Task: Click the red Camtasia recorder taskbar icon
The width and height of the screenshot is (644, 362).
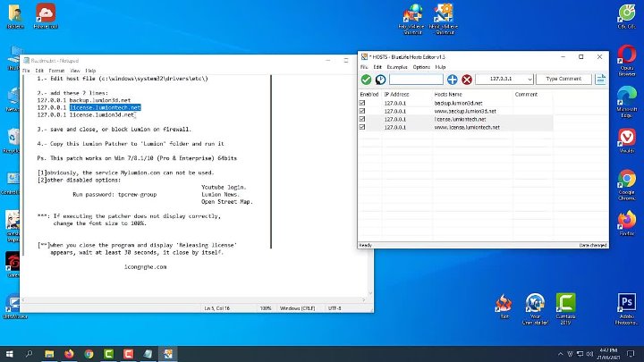Action: coord(128,354)
